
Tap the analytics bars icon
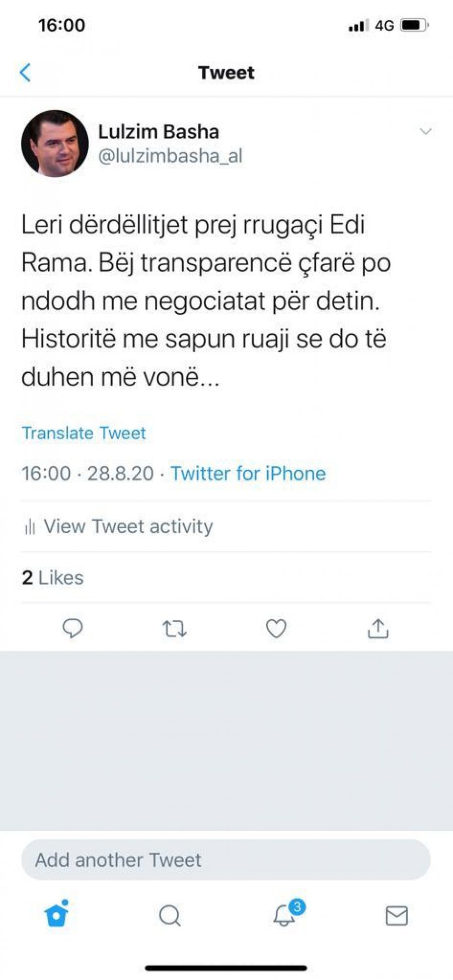[30, 527]
